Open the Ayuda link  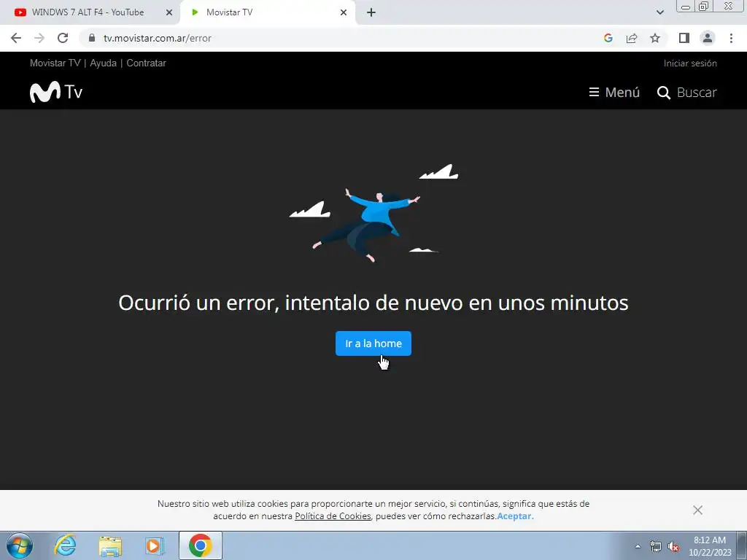point(103,63)
